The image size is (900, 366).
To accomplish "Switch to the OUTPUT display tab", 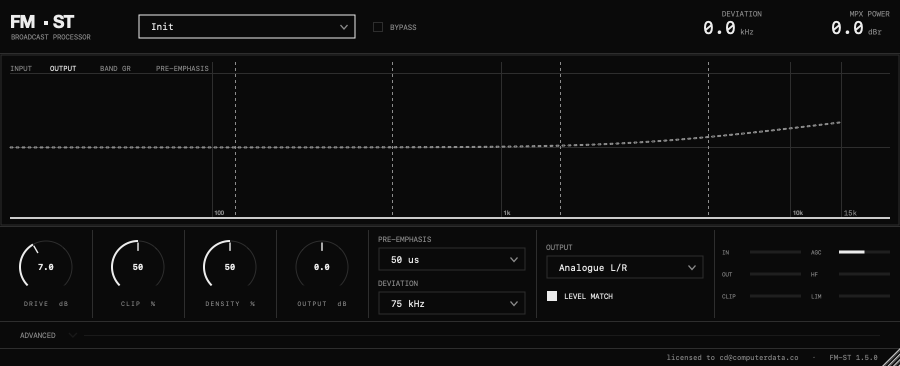I will [x=63, y=68].
